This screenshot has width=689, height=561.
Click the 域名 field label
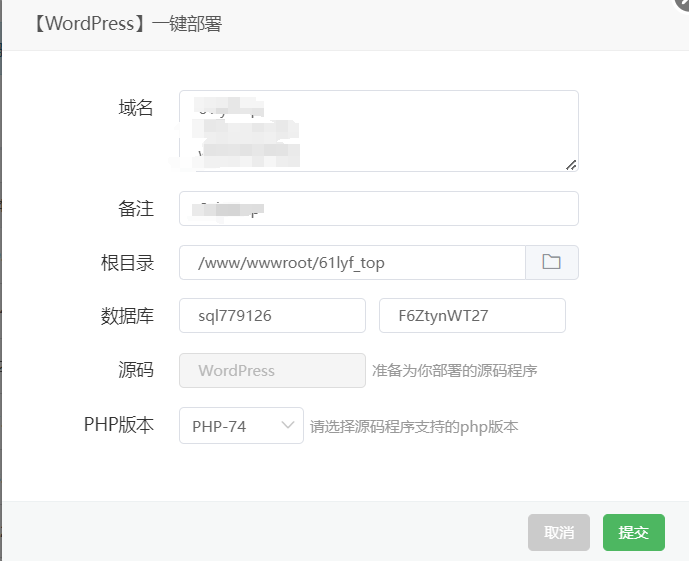(136, 108)
